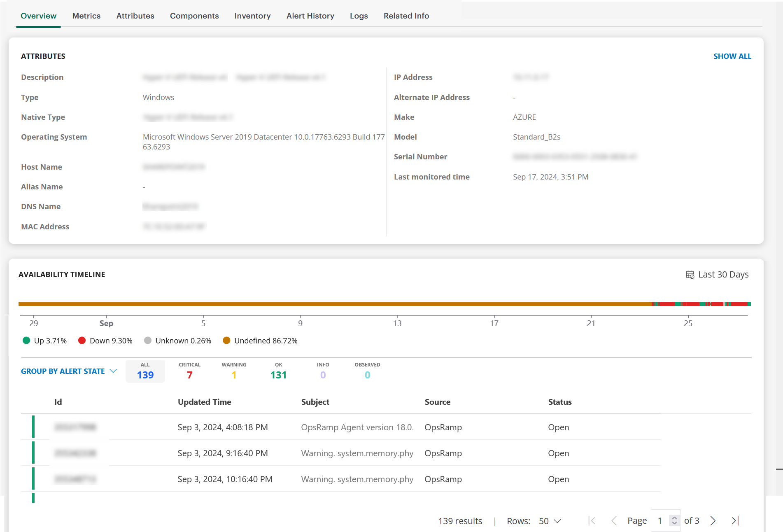Click the Subject column header
The height and width of the screenshot is (532, 783).
315,402
